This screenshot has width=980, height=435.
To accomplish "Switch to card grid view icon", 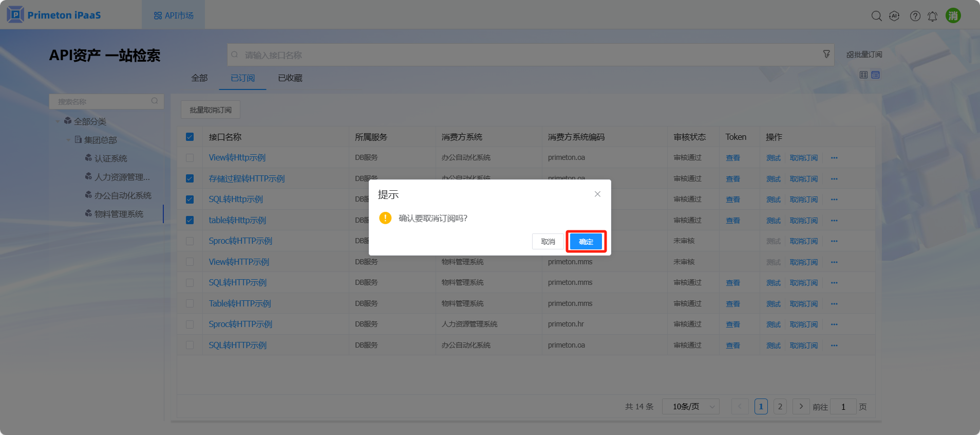I will tap(863, 75).
